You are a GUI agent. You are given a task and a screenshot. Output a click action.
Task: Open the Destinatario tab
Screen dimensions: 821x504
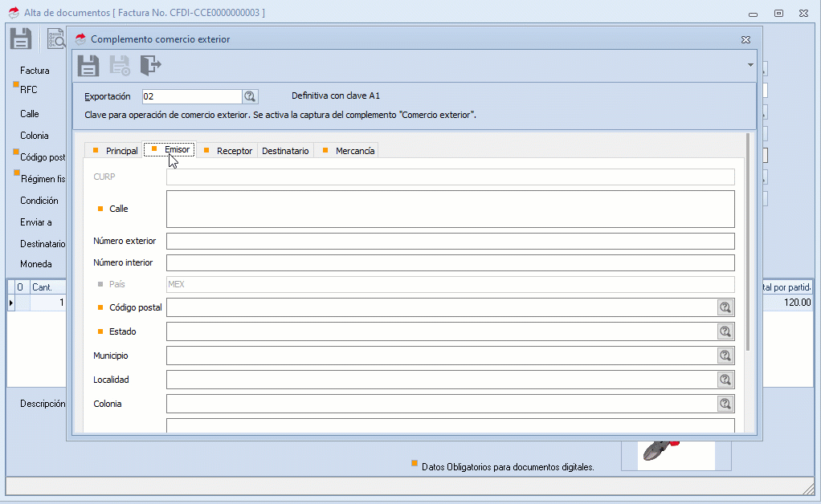pyautogui.click(x=285, y=151)
